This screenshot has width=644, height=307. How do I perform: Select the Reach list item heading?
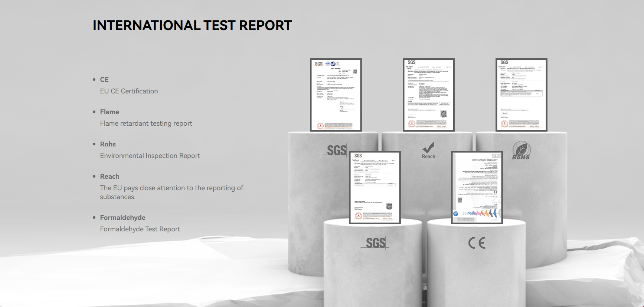(x=109, y=176)
